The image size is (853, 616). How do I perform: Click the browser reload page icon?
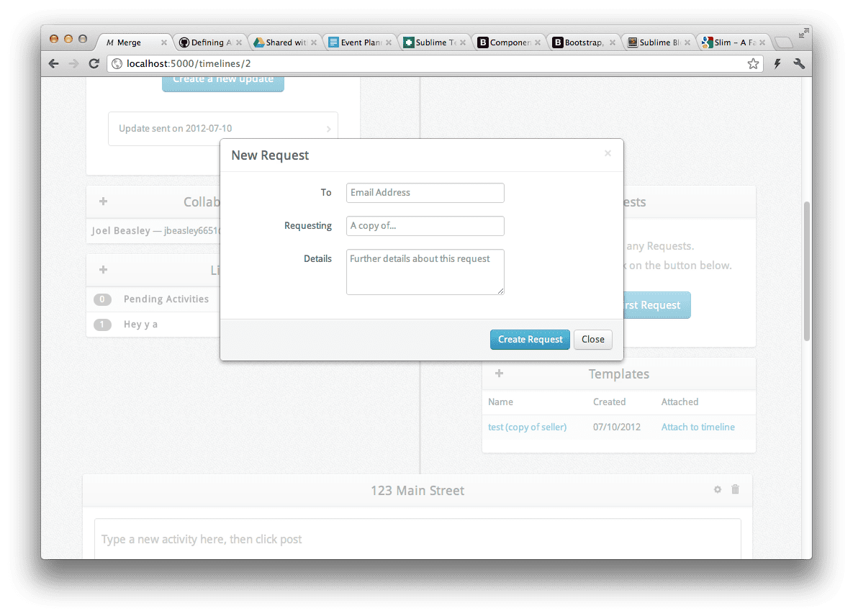94,64
